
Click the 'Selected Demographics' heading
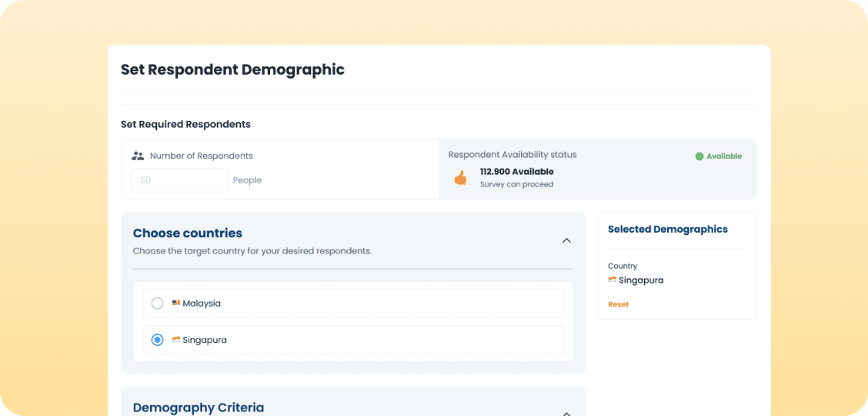[668, 229]
